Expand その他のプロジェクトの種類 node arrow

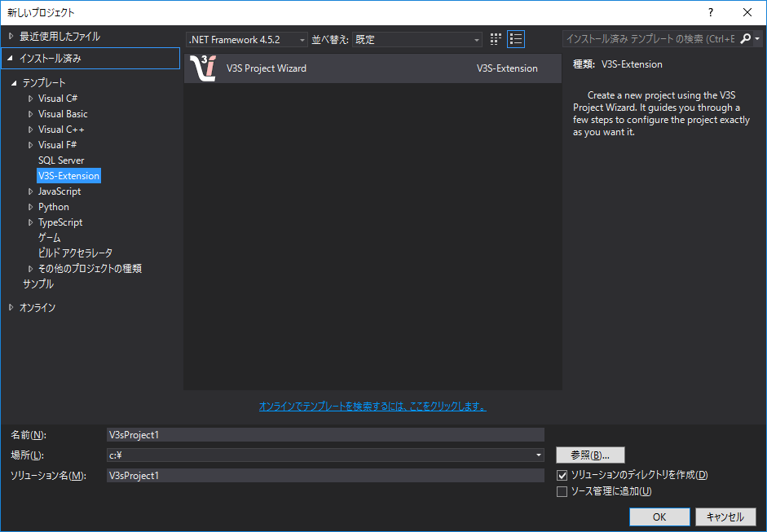pos(30,269)
